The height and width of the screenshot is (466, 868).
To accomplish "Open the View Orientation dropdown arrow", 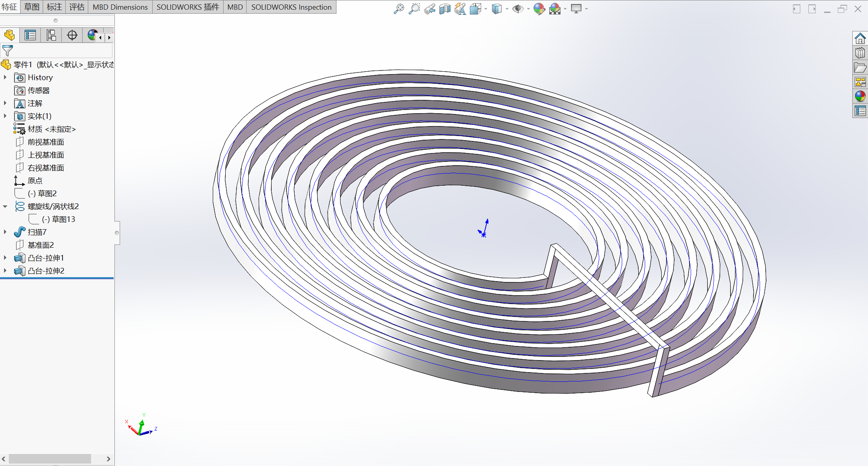I will click(486, 9).
